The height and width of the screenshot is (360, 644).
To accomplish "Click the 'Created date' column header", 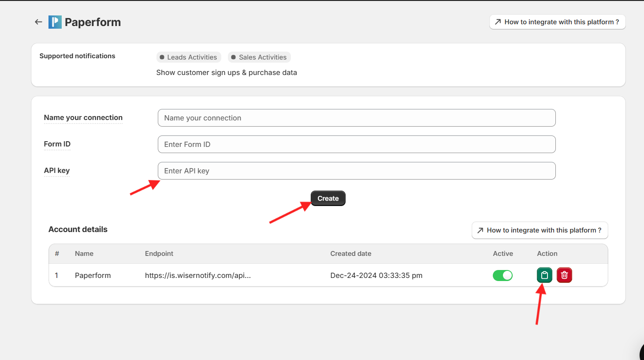I will [351, 254].
